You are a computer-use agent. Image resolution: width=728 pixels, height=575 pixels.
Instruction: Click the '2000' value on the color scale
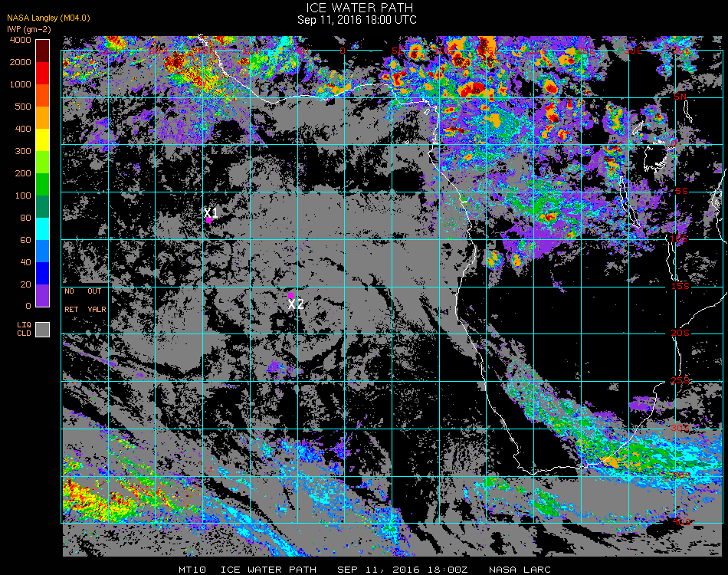tap(21, 62)
